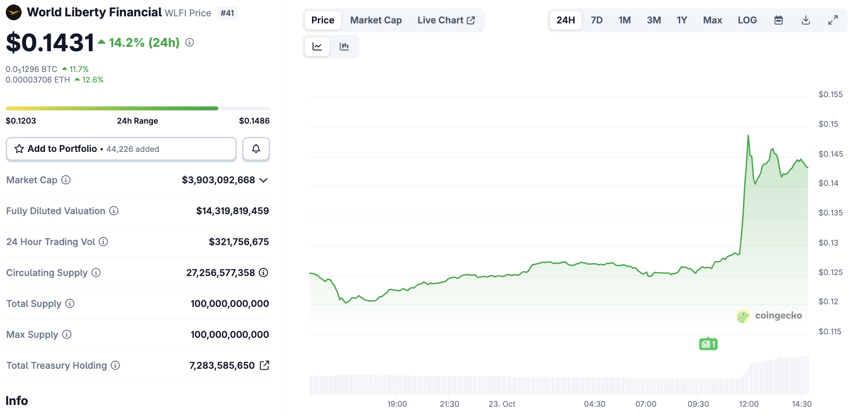This screenshot has height=416, width=868.
Task: Click the 24h Range progress bar
Action: click(x=137, y=108)
